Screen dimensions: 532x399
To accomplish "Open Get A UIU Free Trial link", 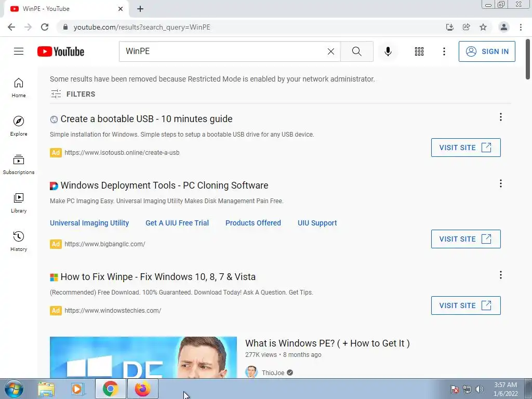I will [177, 223].
